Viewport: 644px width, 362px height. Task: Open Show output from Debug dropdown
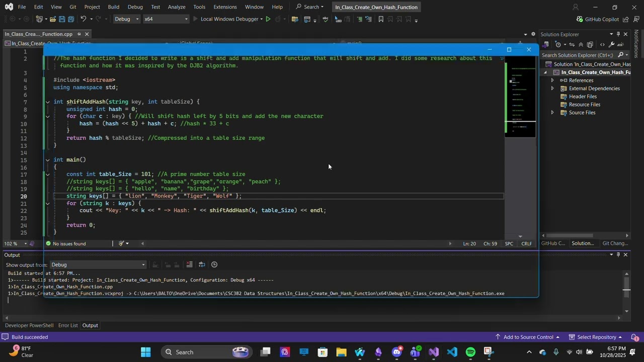point(98,264)
